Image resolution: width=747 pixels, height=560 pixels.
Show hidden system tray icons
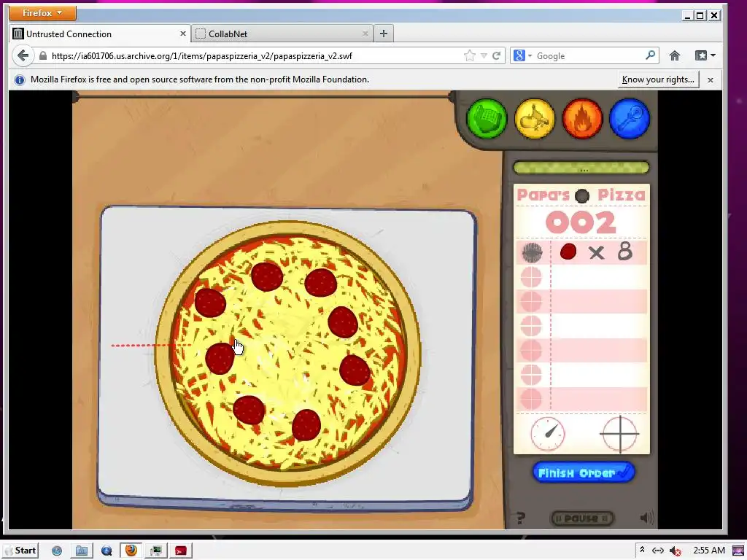[x=642, y=550]
